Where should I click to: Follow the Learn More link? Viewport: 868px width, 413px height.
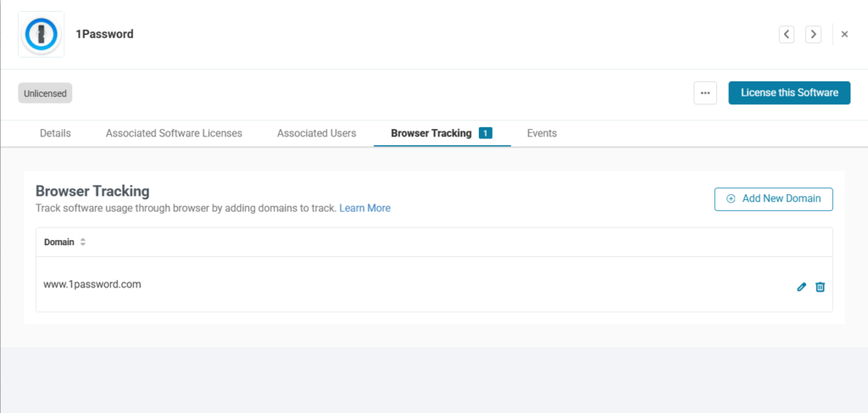point(364,208)
